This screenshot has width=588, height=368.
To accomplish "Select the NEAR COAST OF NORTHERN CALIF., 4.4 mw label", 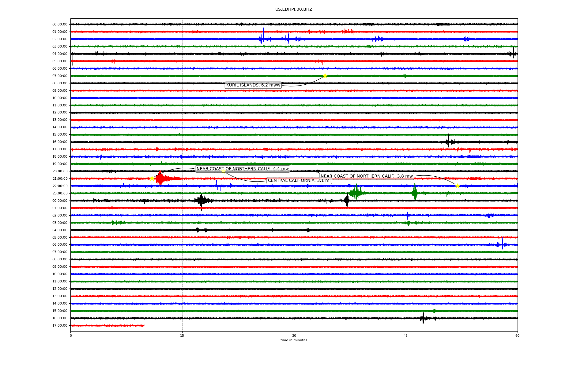I will (x=242, y=169).
